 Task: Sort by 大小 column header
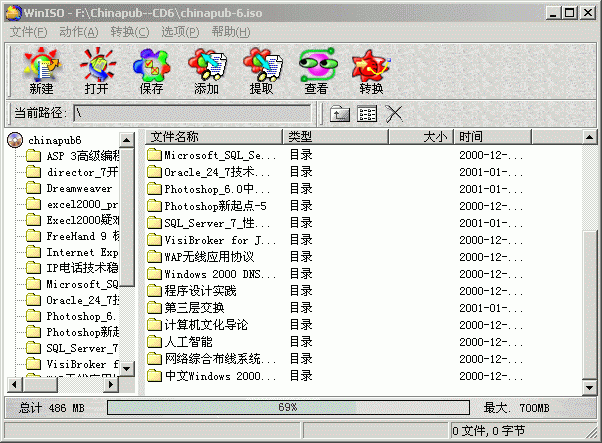coord(421,137)
